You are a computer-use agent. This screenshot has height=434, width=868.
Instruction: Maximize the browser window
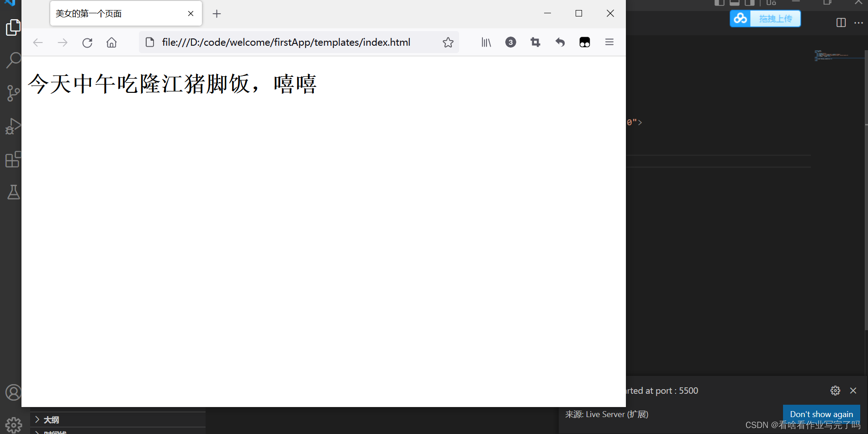[579, 13]
